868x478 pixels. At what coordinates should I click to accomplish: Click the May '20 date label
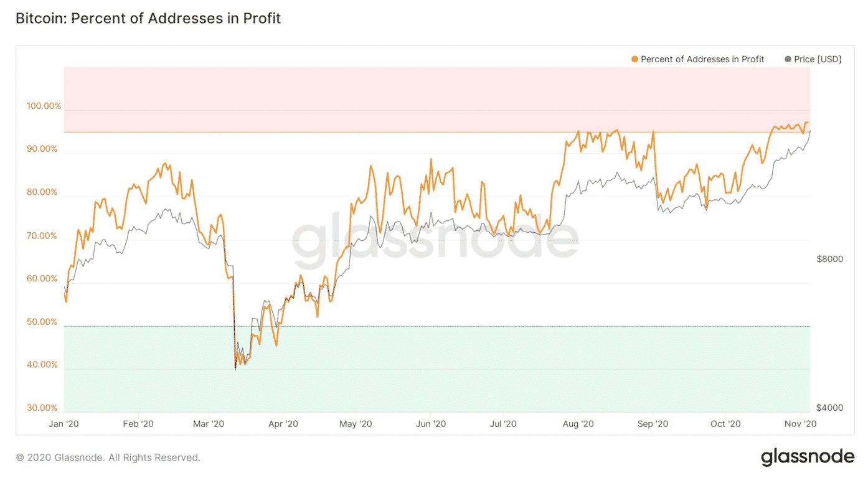coord(356,424)
